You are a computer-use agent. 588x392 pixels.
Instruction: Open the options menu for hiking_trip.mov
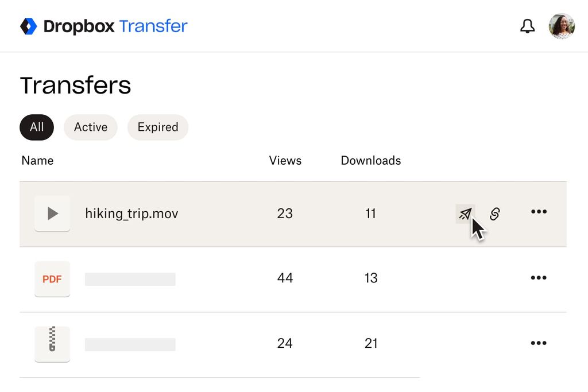(x=539, y=213)
